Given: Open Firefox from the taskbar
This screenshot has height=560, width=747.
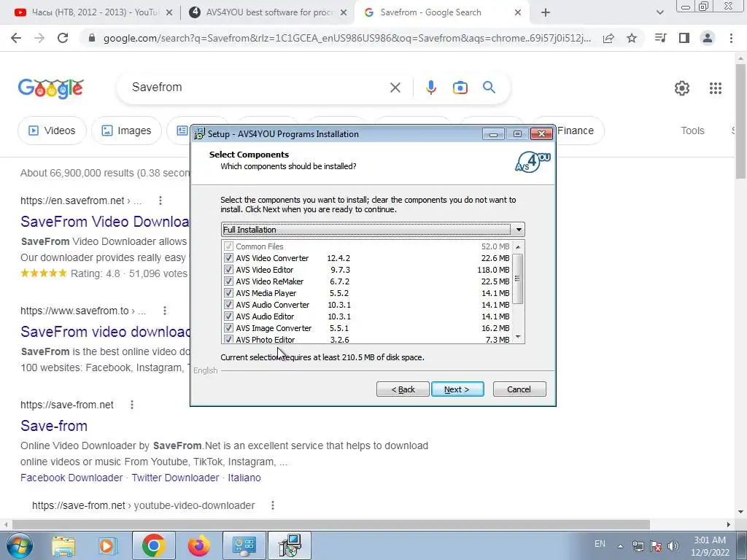Looking at the screenshot, I should [x=198, y=545].
